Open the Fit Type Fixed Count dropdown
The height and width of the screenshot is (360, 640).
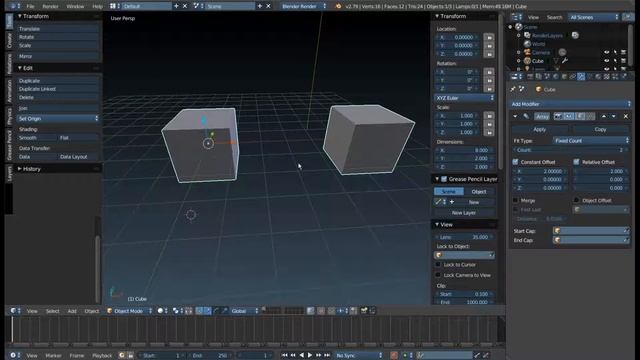(591, 140)
